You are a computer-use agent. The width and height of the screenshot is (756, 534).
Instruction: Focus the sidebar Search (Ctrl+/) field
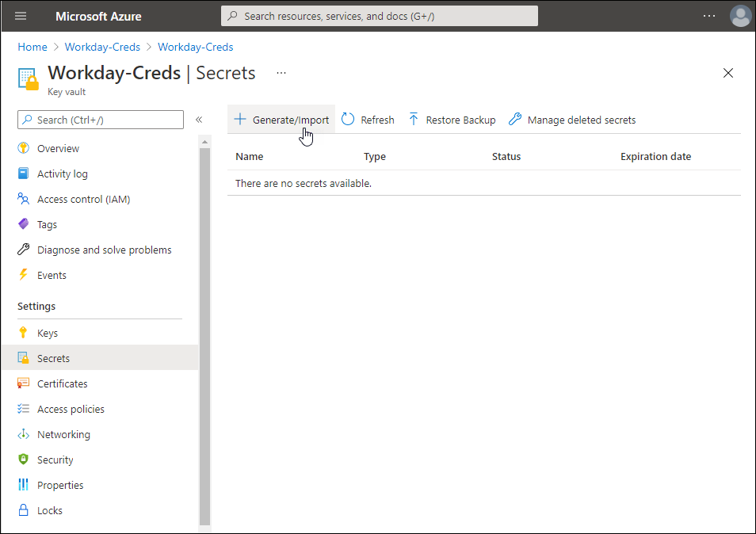point(101,120)
